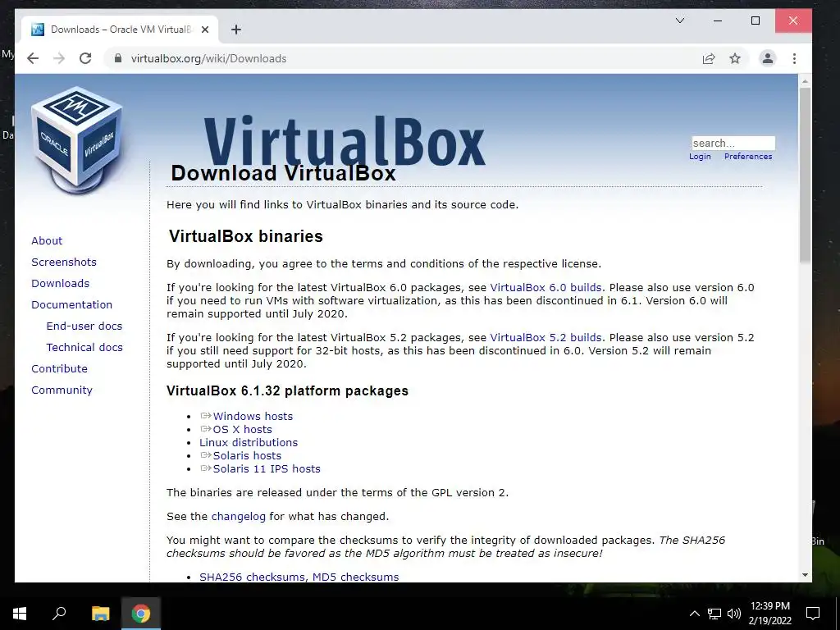
Task: Open the SHA256 checksums link
Action: click(253, 577)
